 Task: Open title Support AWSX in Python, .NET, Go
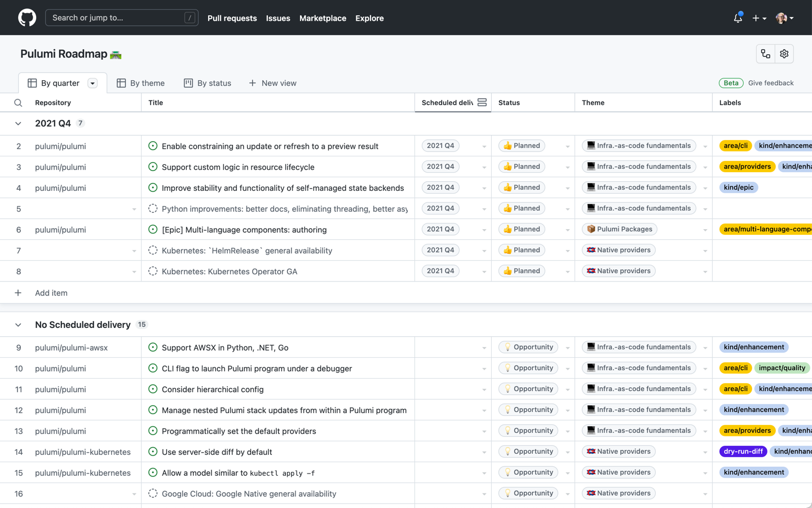pos(225,348)
